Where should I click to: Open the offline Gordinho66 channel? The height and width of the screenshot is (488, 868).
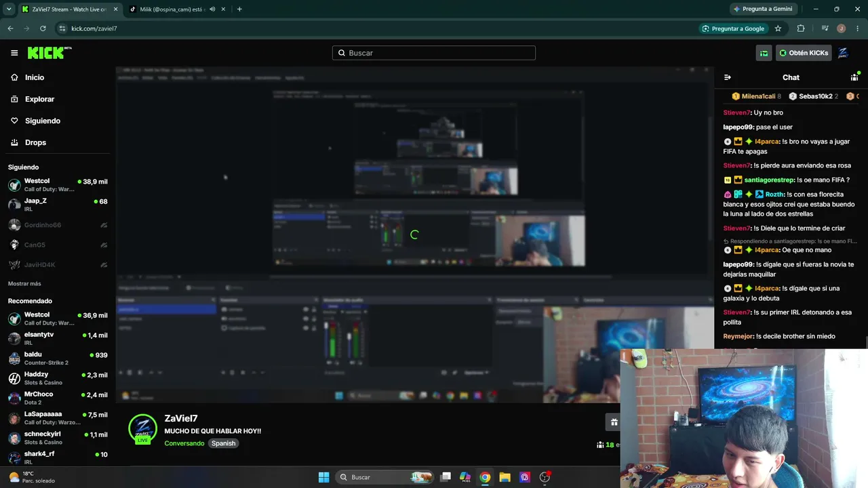58,225
